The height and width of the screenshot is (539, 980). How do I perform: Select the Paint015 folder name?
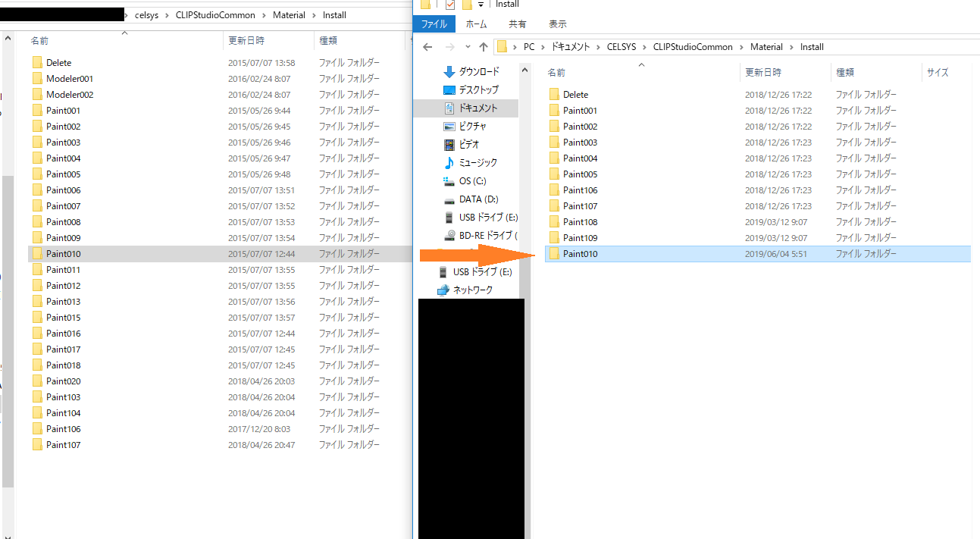click(63, 318)
